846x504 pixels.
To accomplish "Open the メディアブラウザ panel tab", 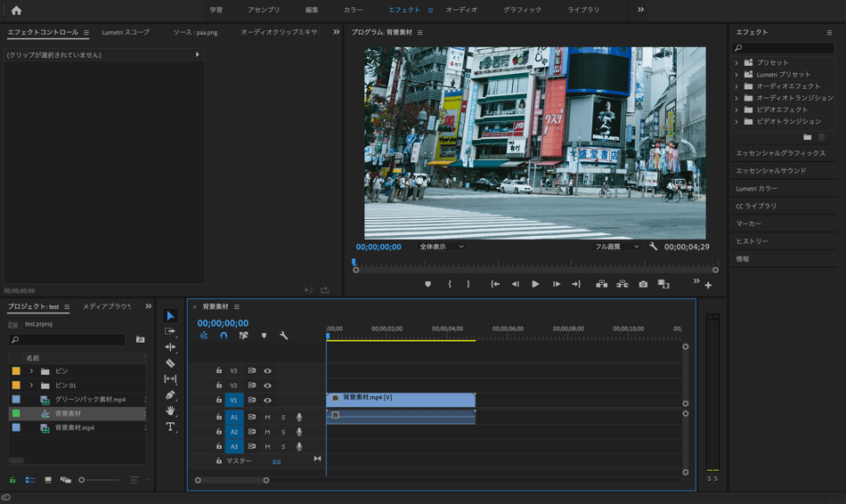I will [107, 307].
